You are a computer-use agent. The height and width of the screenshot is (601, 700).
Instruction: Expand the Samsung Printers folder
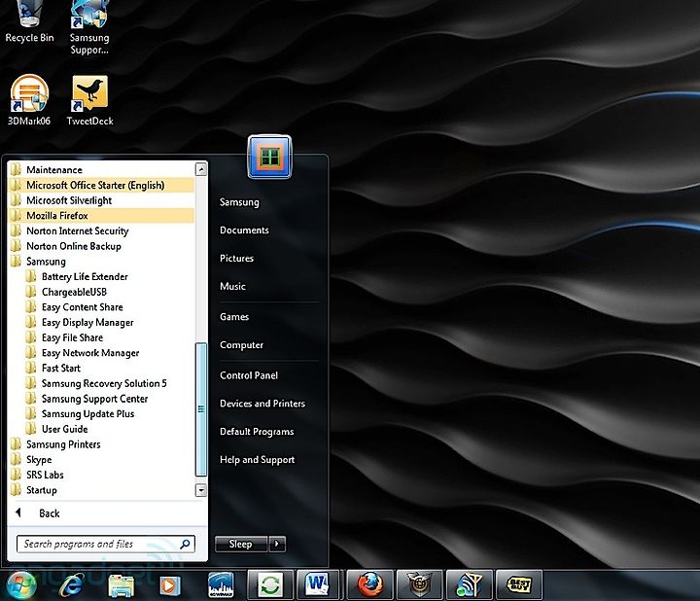pyautogui.click(x=101, y=444)
